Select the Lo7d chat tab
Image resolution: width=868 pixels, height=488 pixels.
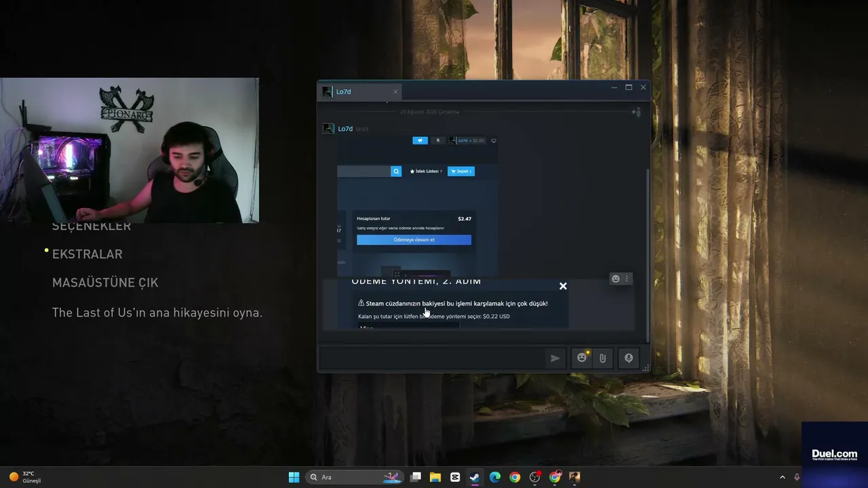[360, 91]
